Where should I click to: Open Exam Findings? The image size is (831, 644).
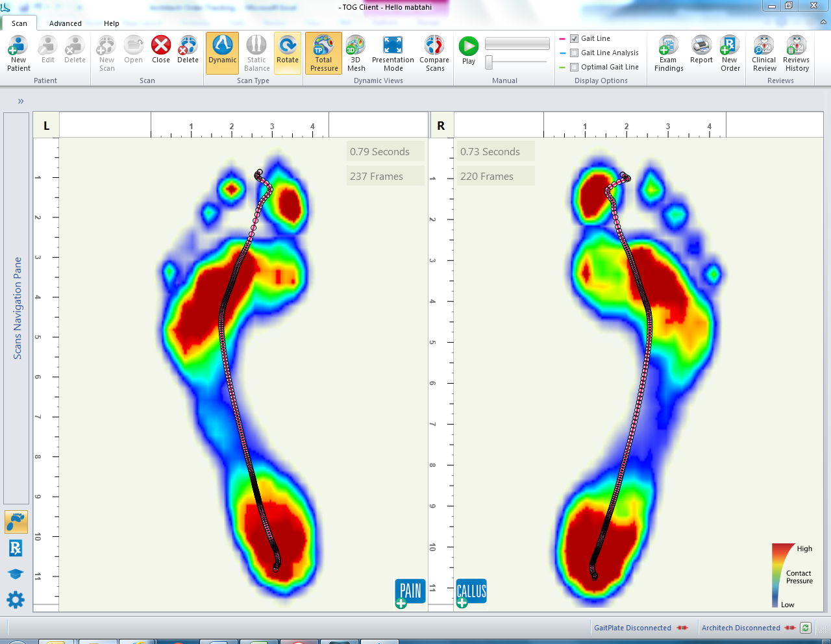669,53
